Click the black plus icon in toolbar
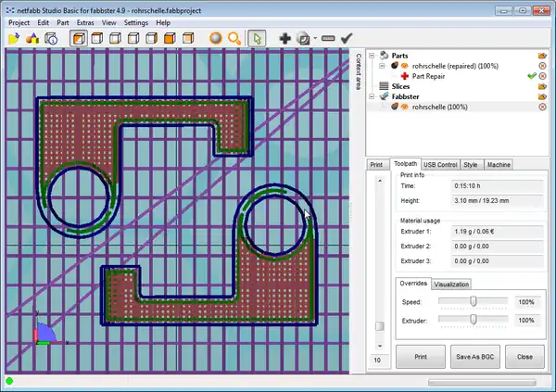The image size is (556, 392). [x=285, y=38]
